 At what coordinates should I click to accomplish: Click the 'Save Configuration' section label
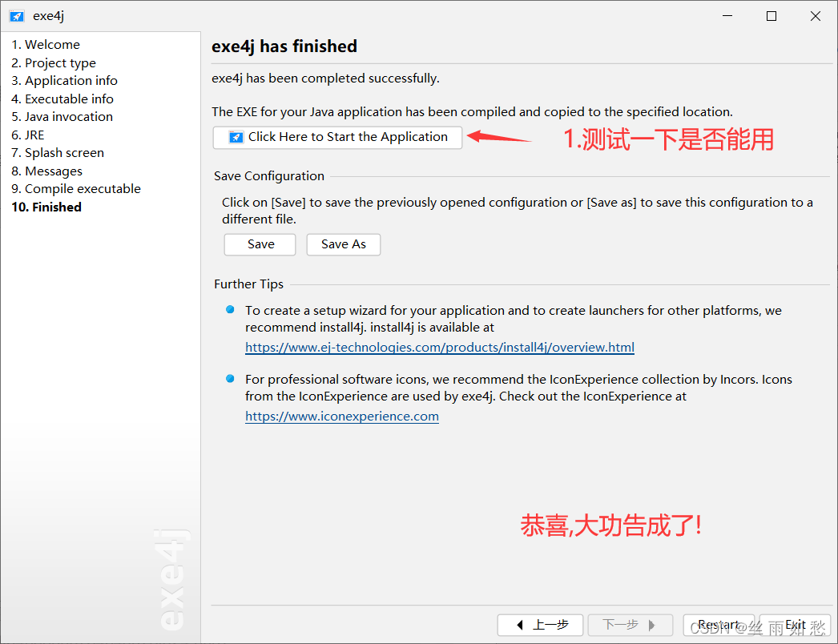click(x=269, y=176)
